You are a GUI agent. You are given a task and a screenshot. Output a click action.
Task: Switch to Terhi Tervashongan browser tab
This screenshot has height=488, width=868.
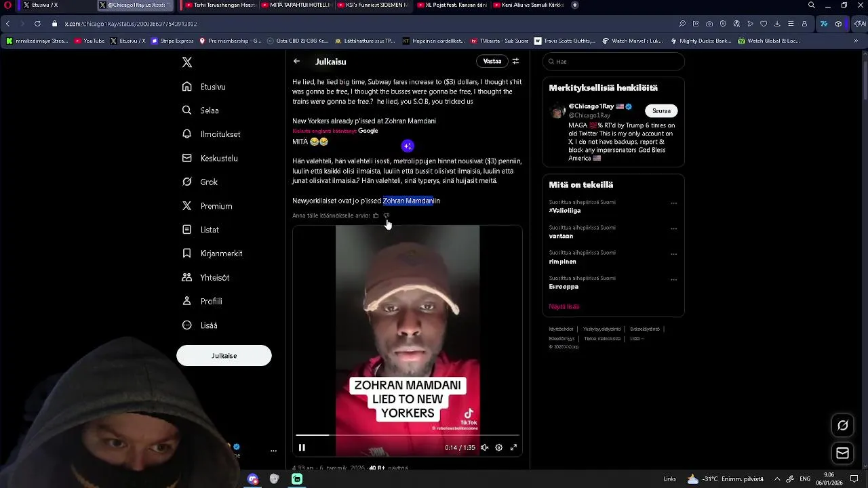point(221,5)
